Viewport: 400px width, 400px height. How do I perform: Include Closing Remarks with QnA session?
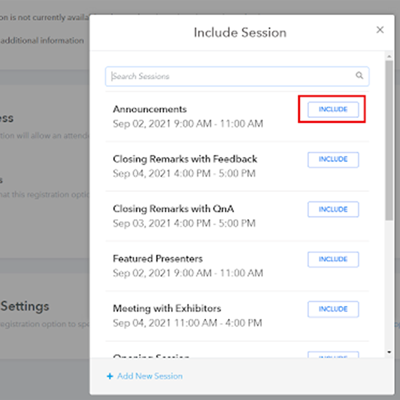tap(333, 209)
